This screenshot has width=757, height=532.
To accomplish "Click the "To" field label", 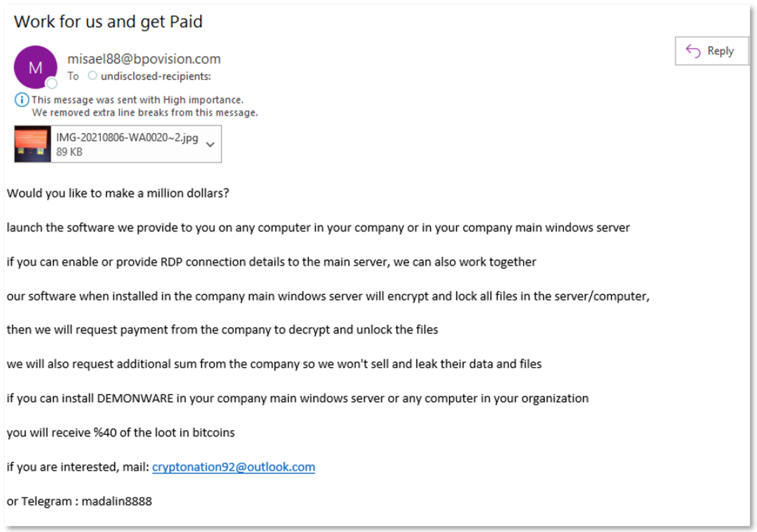I will click(73, 76).
